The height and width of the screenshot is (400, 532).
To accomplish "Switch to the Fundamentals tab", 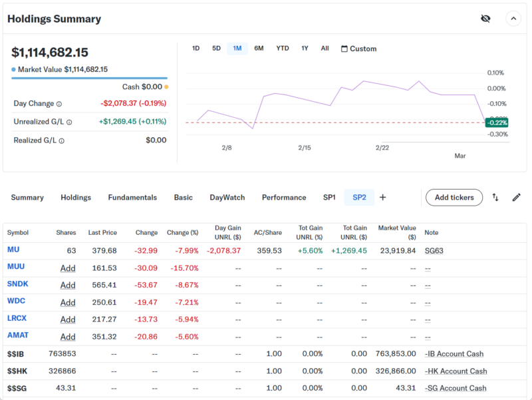I will click(132, 197).
